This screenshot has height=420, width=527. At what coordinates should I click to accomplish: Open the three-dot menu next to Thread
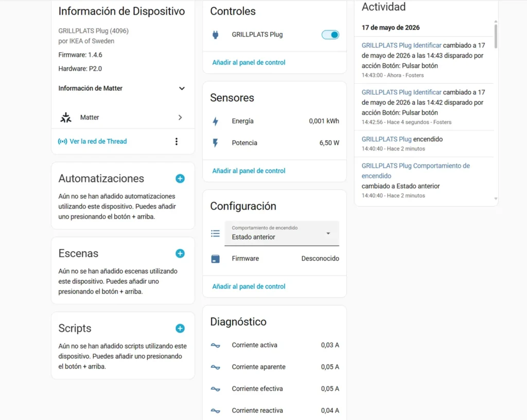[x=177, y=141]
